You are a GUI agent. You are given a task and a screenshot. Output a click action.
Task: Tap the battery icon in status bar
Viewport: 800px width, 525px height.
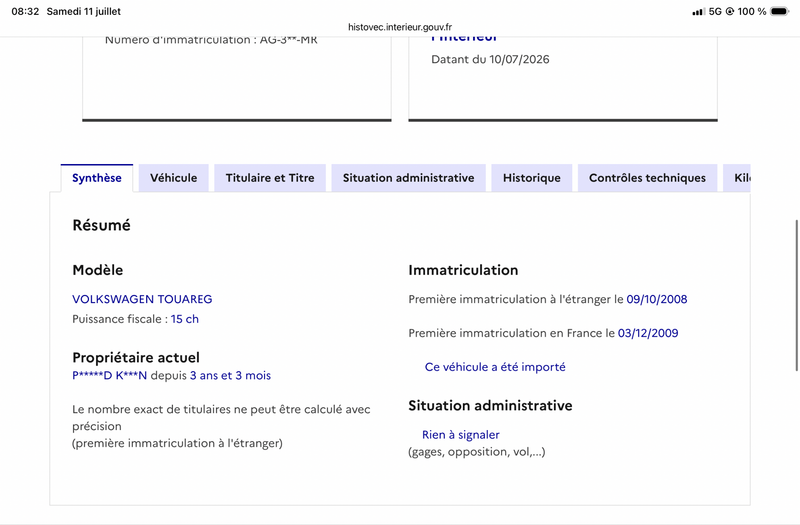[x=780, y=11]
